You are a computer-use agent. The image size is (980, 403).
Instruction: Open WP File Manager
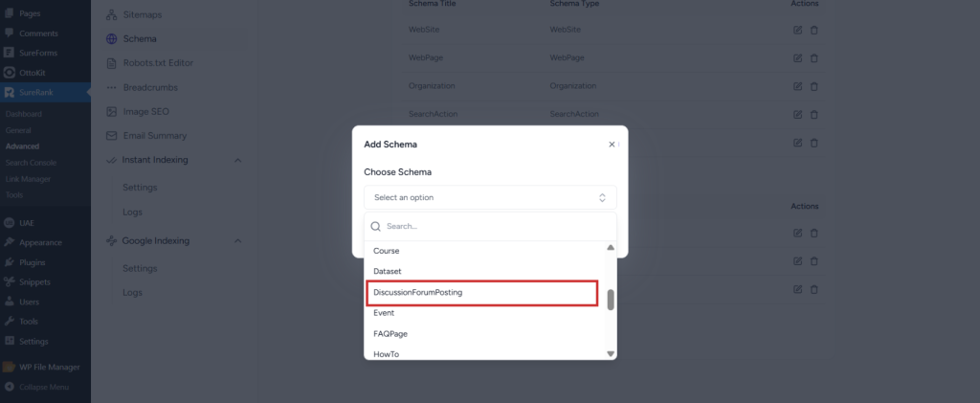tap(49, 367)
